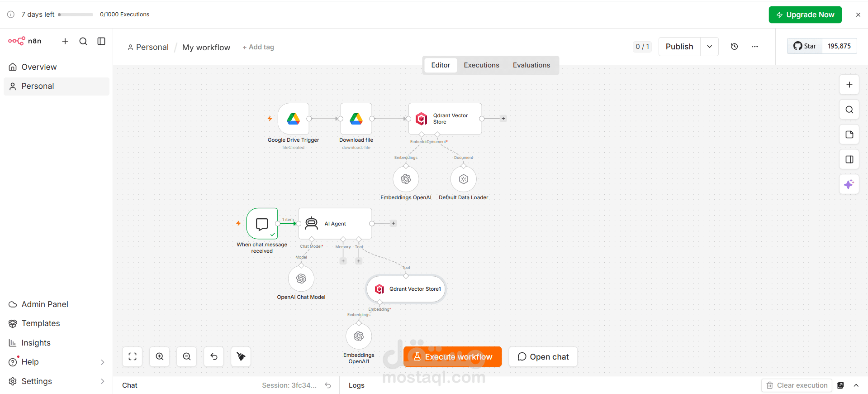Select the When chat message received node
Image resolution: width=868 pixels, height=394 pixels.
pos(262,224)
